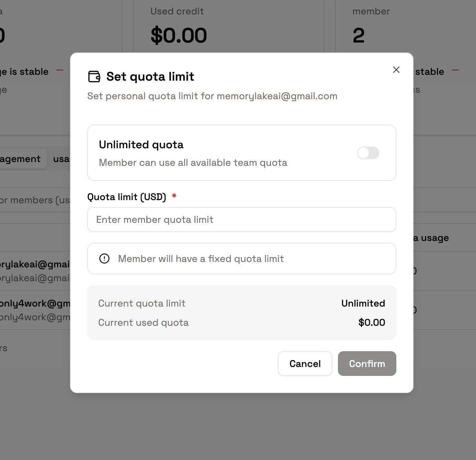Image resolution: width=476 pixels, height=460 pixels.
Task: Click the wallet icon beside the dialog title
Action: 94,77
